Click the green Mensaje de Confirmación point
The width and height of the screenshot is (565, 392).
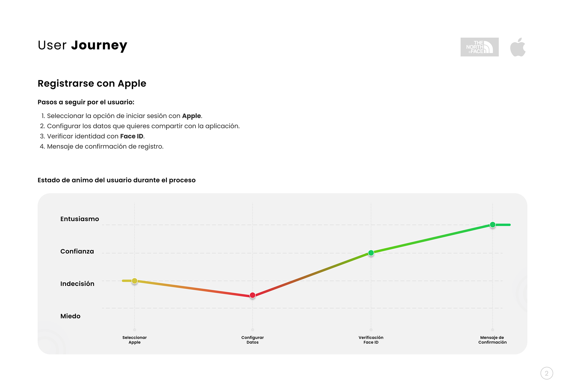click(x=493, y=225)
